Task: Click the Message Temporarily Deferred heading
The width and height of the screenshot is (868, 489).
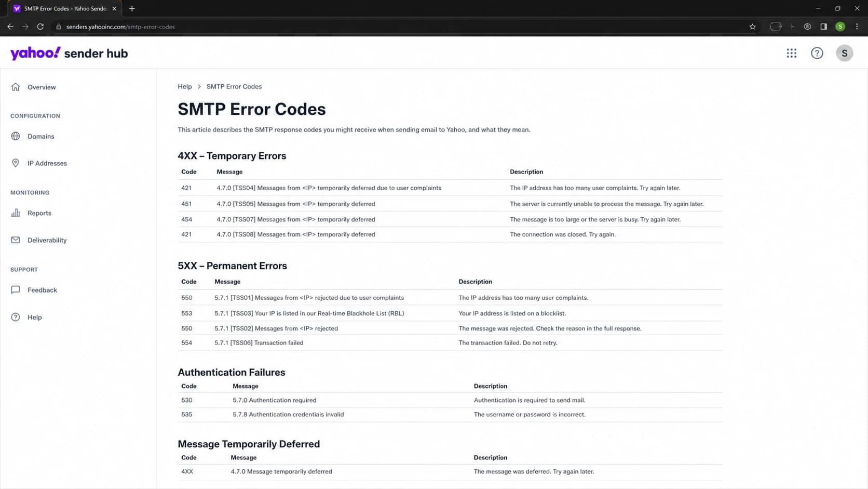Action: 249,444
